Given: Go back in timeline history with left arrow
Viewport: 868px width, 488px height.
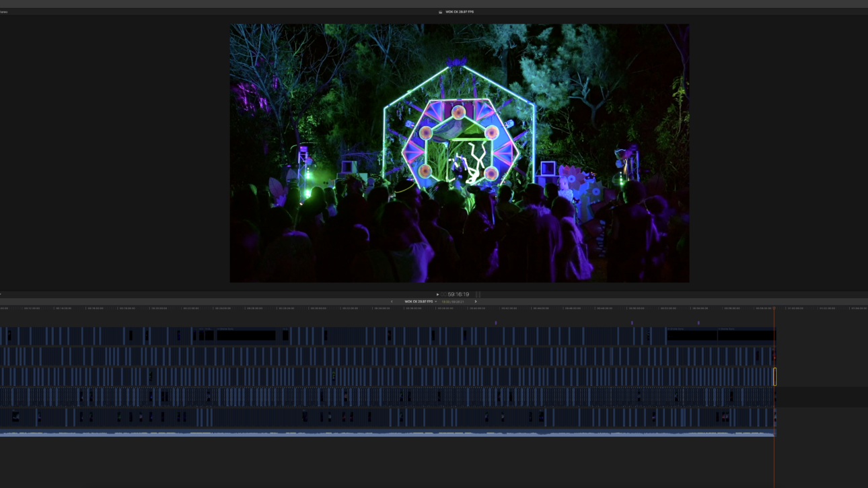Looking at the screenshot, I should (392, 302).
